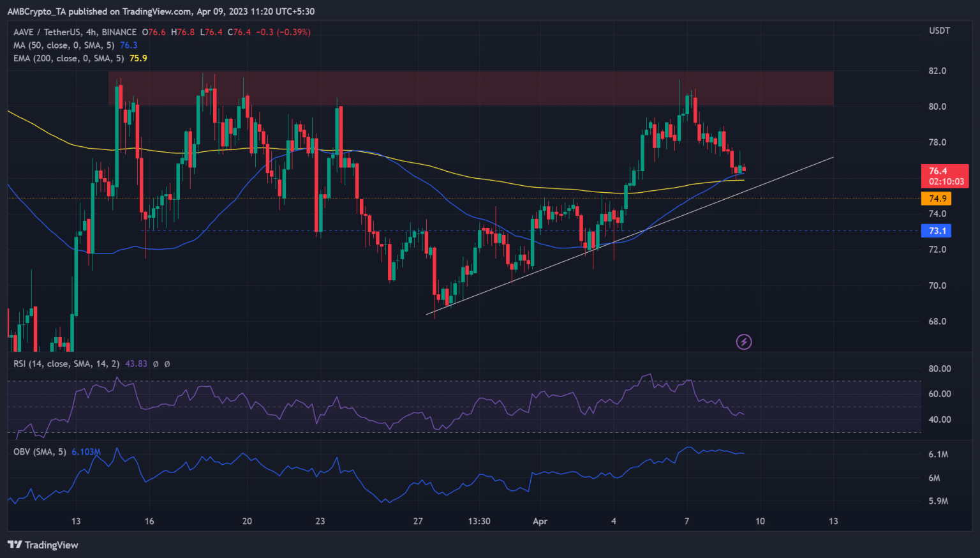
Task: Click the second Ø icon in RSI legend
Action: (x=167, y=363)
